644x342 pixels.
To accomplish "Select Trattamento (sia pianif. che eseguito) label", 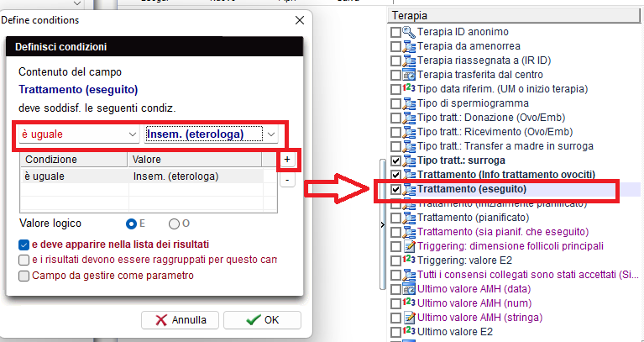I will point(503,232).
